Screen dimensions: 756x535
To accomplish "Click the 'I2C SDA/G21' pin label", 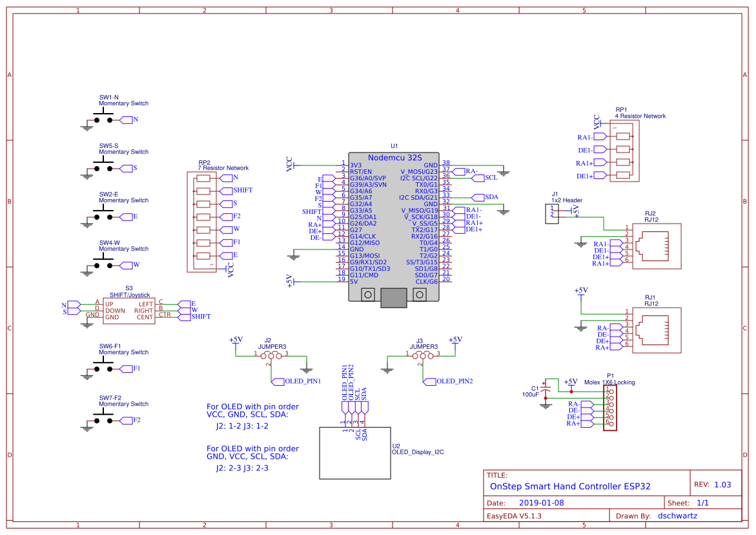I will 418,198.
